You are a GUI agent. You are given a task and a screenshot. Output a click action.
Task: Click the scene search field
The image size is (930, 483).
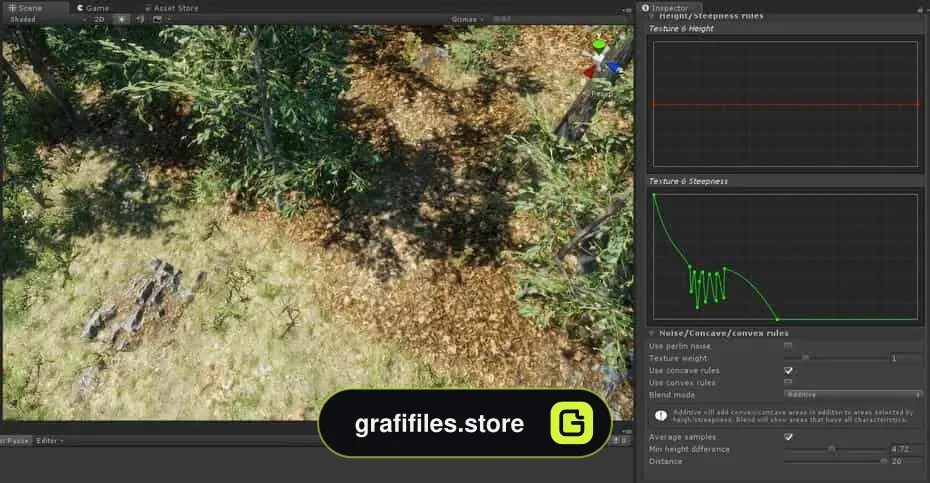pyautogui.click(x=558, y=19)
